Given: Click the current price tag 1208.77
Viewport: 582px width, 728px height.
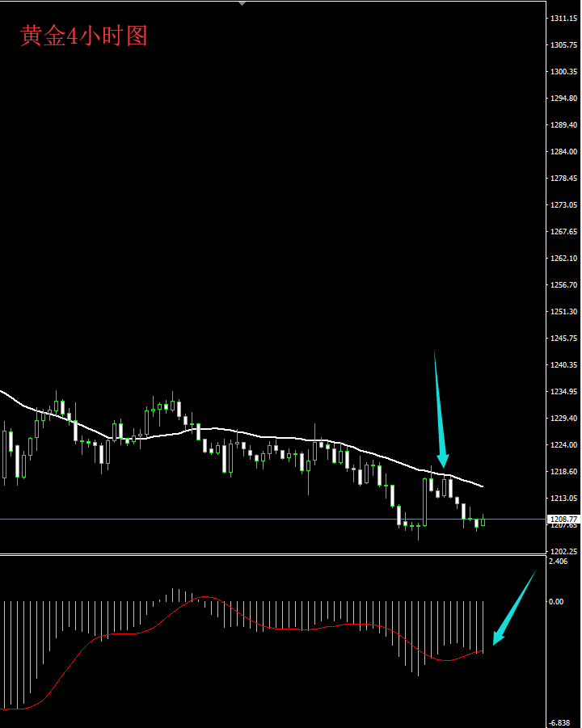Looking at the screenshot, I should click(564, 519).
